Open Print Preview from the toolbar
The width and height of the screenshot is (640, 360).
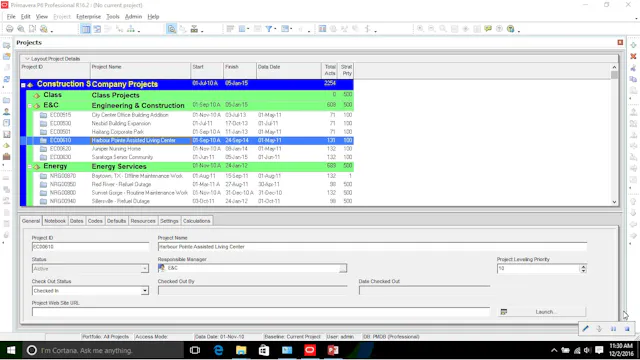point(21,29)
